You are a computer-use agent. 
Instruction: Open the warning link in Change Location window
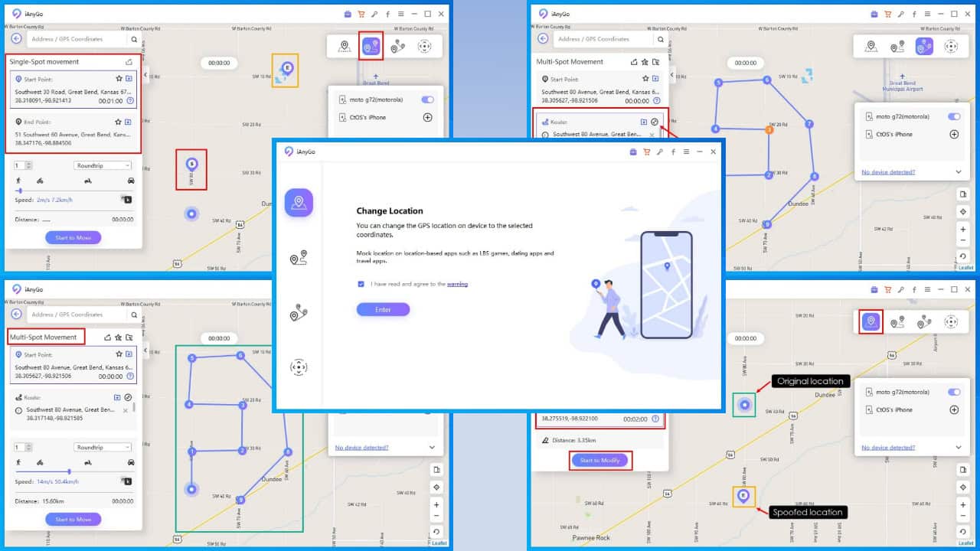pos(457,284)
